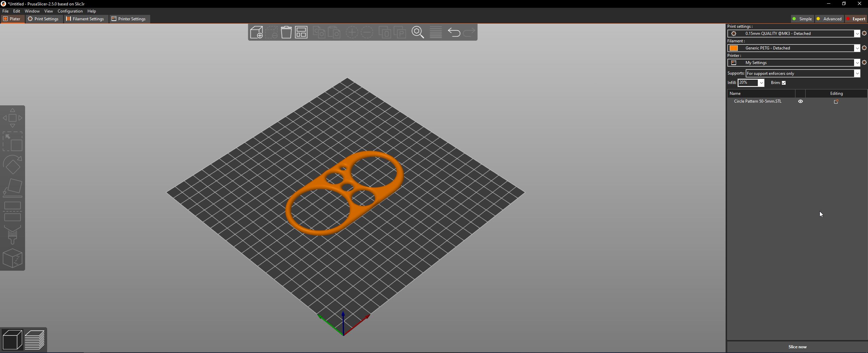Image resolution: width=868 pixels, height=353 pixels.
Task: Switch to the Print Settings tab
Action: (x=43, y=19)
